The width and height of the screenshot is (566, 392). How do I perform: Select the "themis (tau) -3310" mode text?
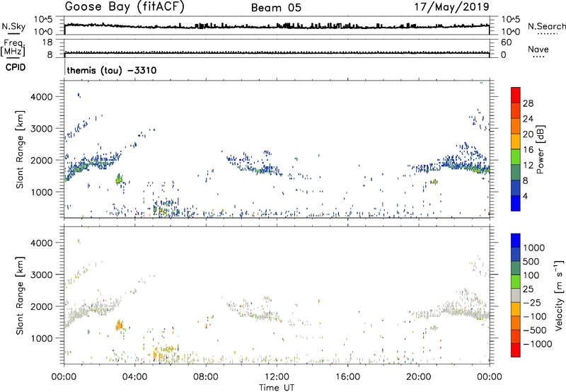pyautogui.click(x=112, y=70)
